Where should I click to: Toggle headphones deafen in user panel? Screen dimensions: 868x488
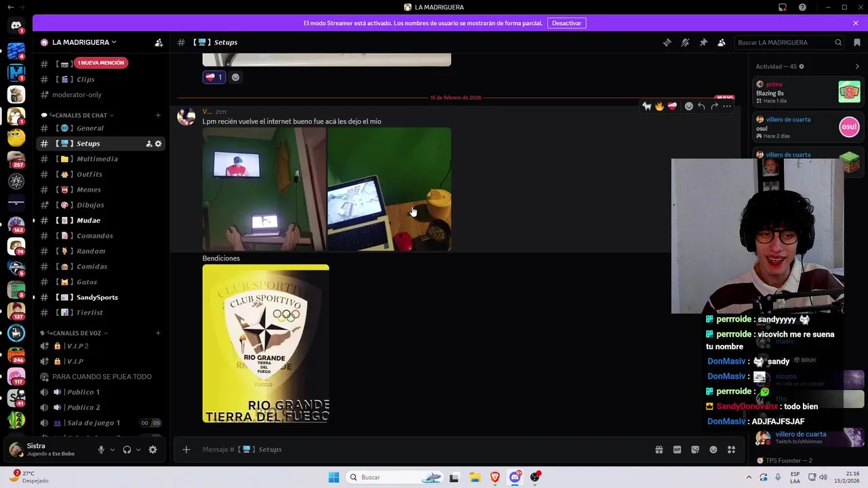127,449
